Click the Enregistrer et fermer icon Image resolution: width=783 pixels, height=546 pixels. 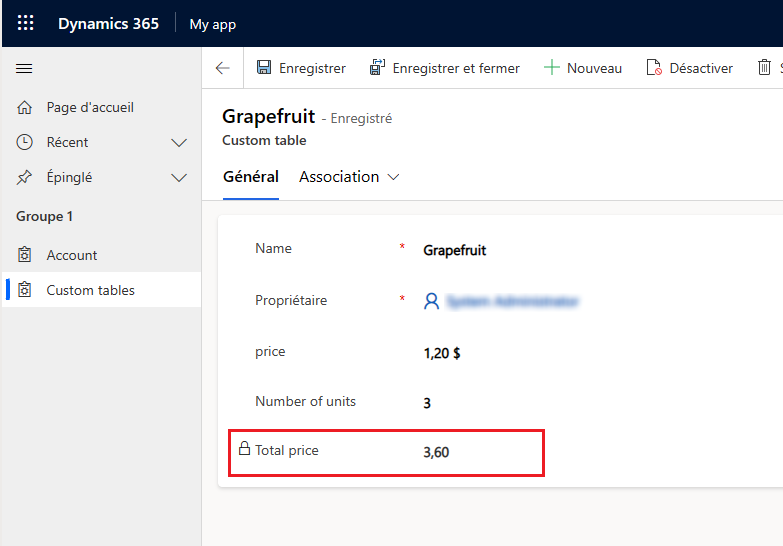click(378, 67)
